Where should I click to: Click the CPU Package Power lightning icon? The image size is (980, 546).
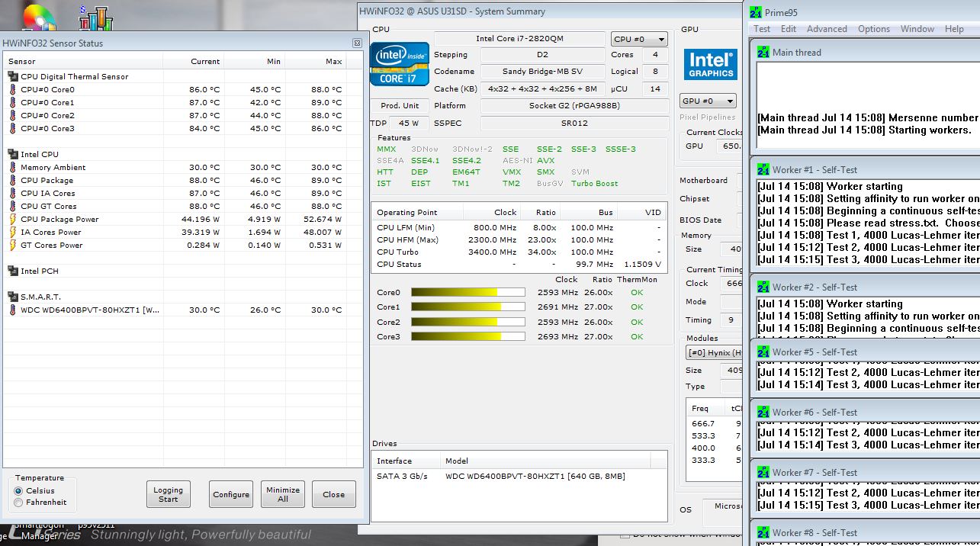[x=13, y=219]
